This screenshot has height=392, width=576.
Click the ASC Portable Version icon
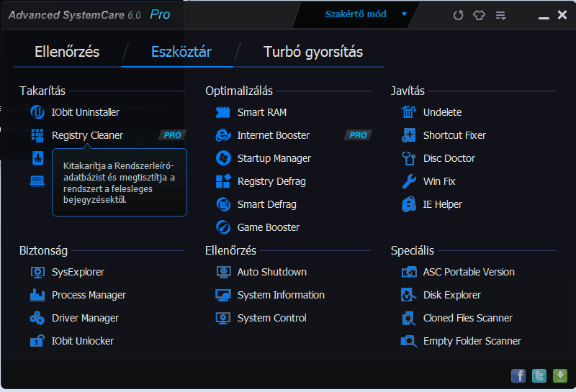tap(409, 272)
